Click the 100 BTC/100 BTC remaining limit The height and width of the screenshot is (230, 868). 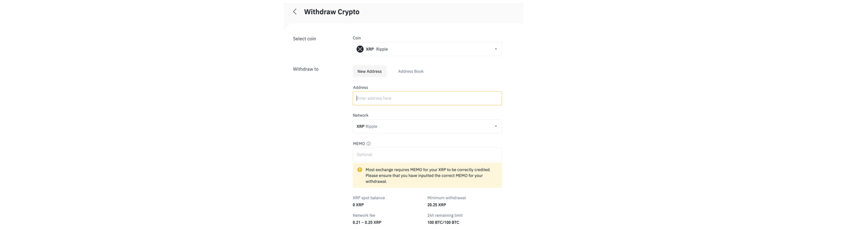click(443, 222)
